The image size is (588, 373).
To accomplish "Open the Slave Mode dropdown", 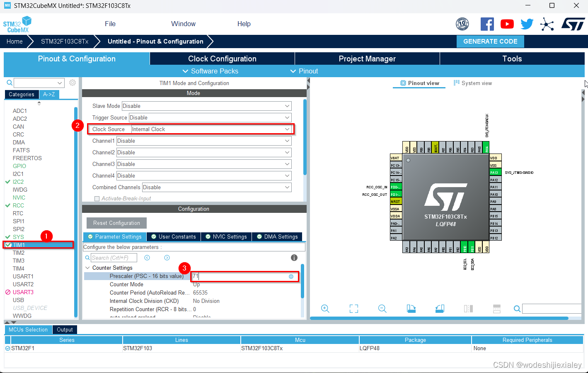I will point(206,106).
